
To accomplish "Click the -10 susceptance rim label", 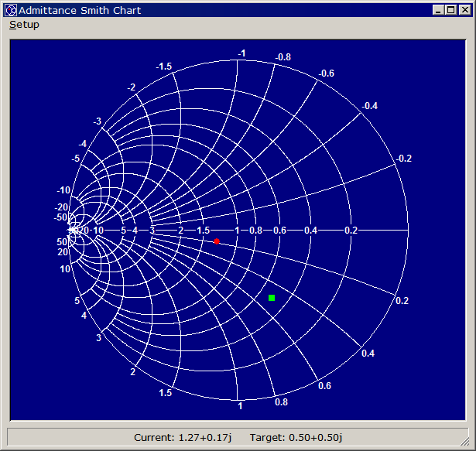I will click(x=63, y=190).
